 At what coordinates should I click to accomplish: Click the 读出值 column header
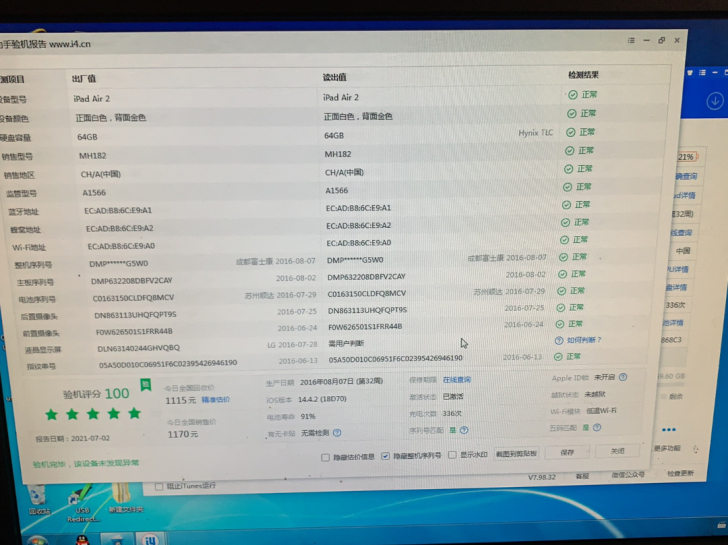coord(334,77)
